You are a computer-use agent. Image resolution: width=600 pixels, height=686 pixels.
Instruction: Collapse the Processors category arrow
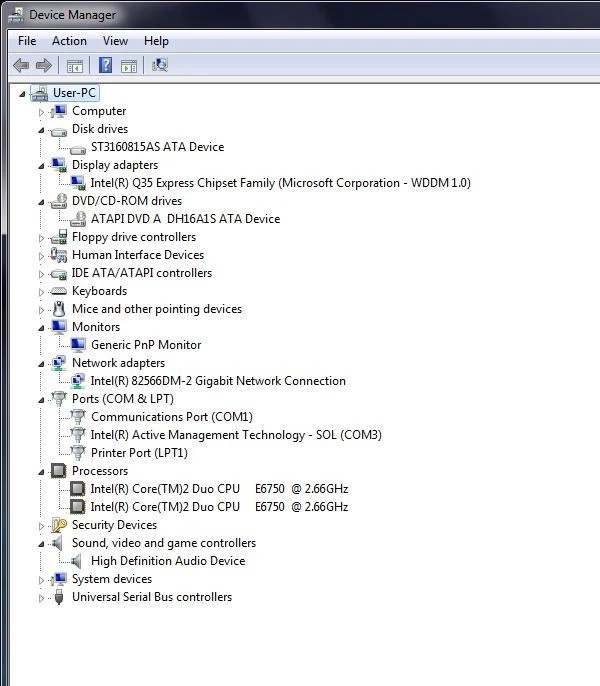coord(41,472)
